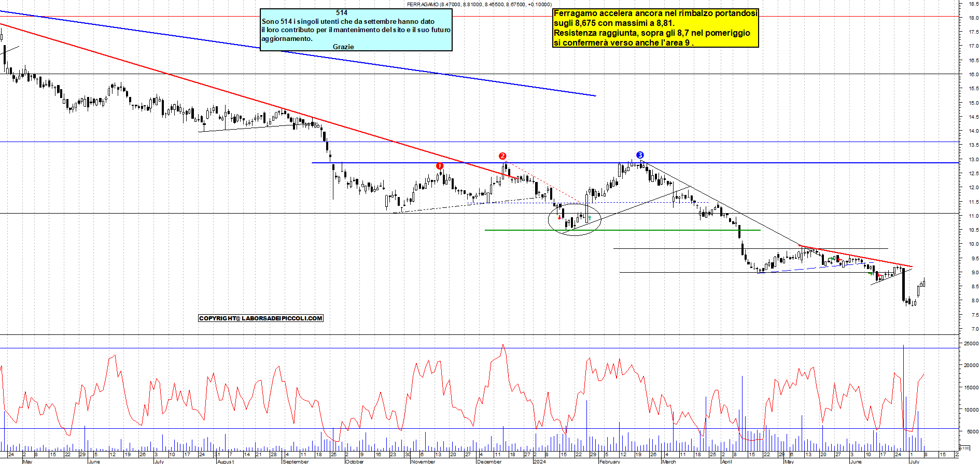Screen dimensions: 980x464
Task: Click the September label on time axis
Action: tap(295, 461)
